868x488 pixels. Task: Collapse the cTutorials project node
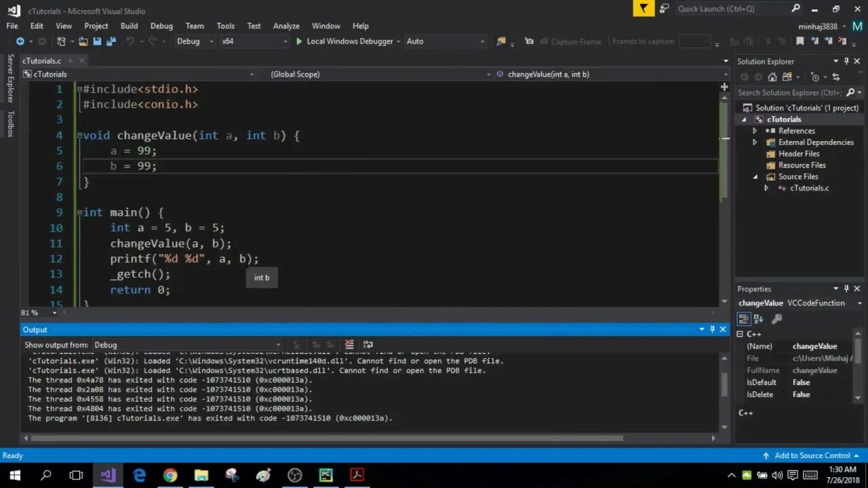pos(744,119)
